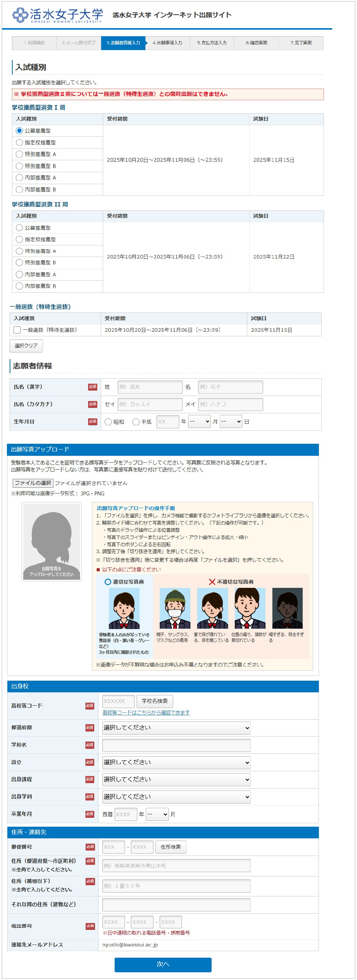Click the appropriate photo example image

124,608
